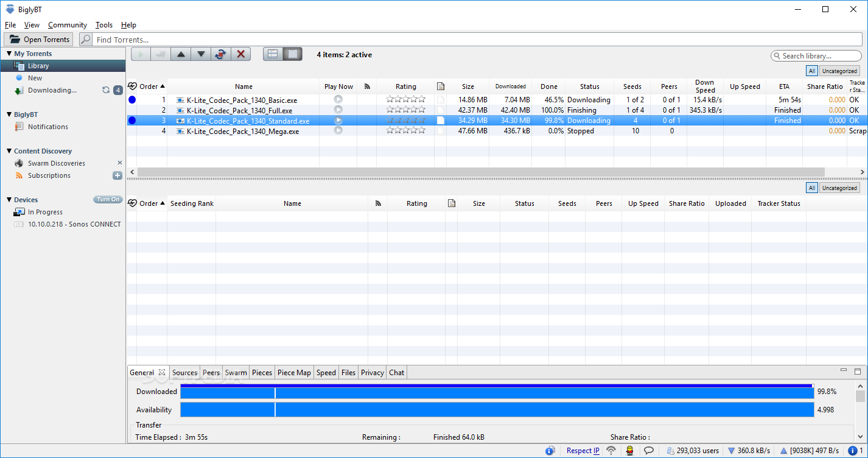868x458 pixels.
Task: Switch to the Files tab
Action: [x=348, y=373]
